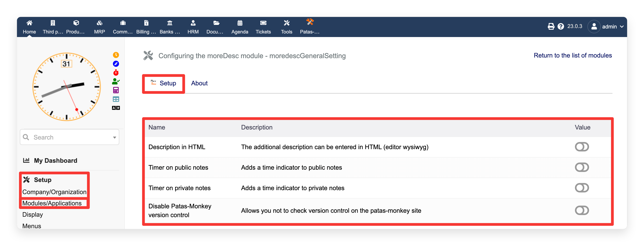This screenshot has height=246, width=644.
Task: Click 'Timer on private notes' setting name
Action: [180, 188]
